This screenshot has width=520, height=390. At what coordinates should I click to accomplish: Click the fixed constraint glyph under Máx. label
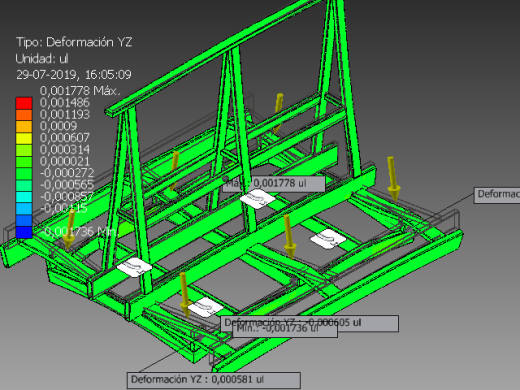pos(257,199)
